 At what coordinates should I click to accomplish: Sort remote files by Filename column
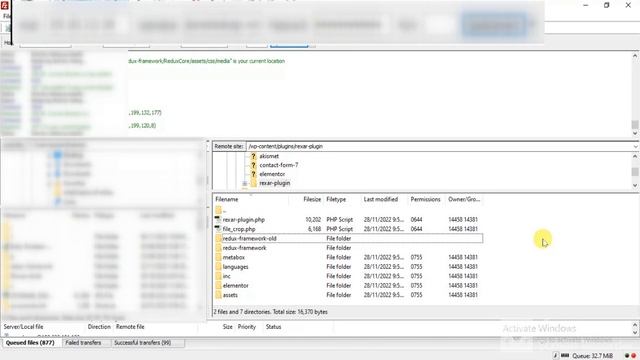click(x=251, y=199)
